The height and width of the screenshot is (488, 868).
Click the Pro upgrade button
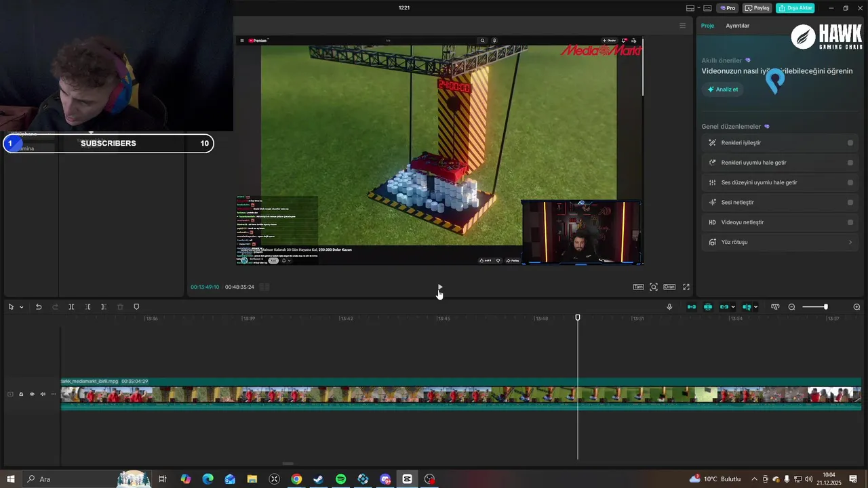(x=728, y=8)
